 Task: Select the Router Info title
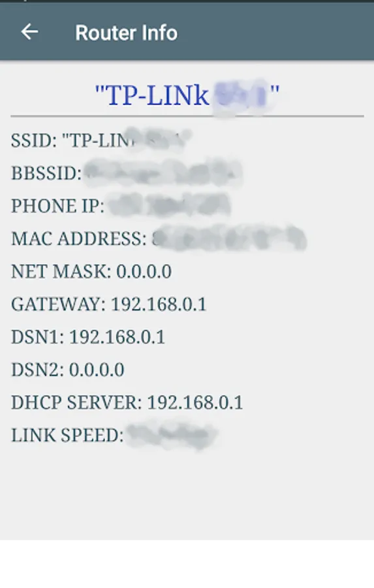(126, 33)
